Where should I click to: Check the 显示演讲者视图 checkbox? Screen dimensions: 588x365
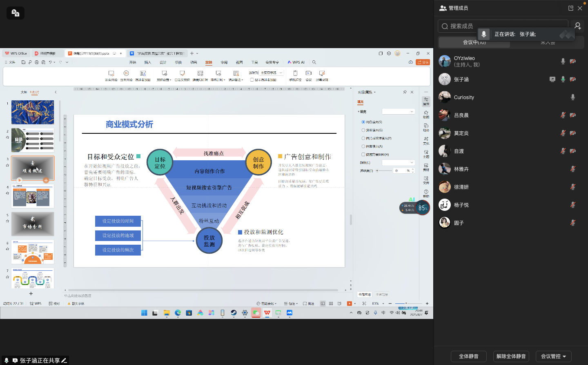tap(252, 80)
